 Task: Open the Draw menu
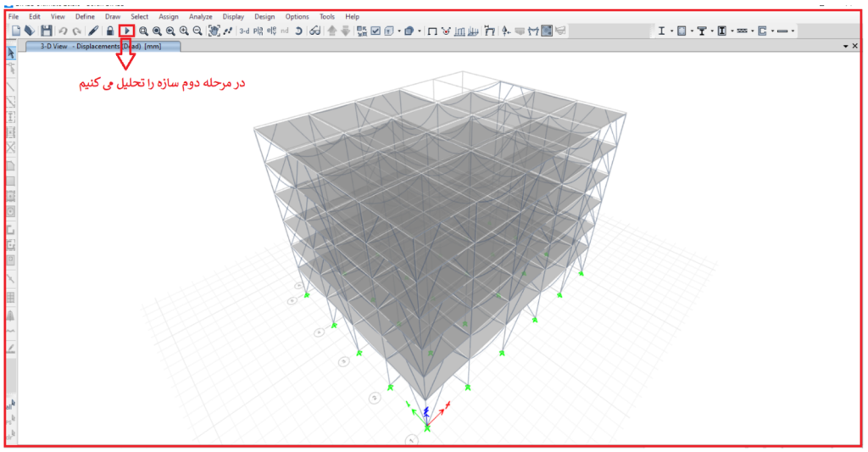pos(113,17)
